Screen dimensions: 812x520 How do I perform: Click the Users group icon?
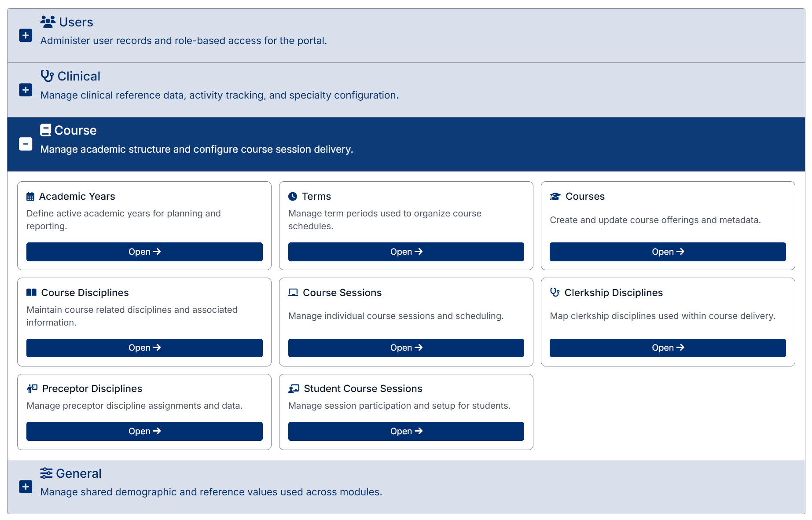pyautogui.click(x=48, y=22)
